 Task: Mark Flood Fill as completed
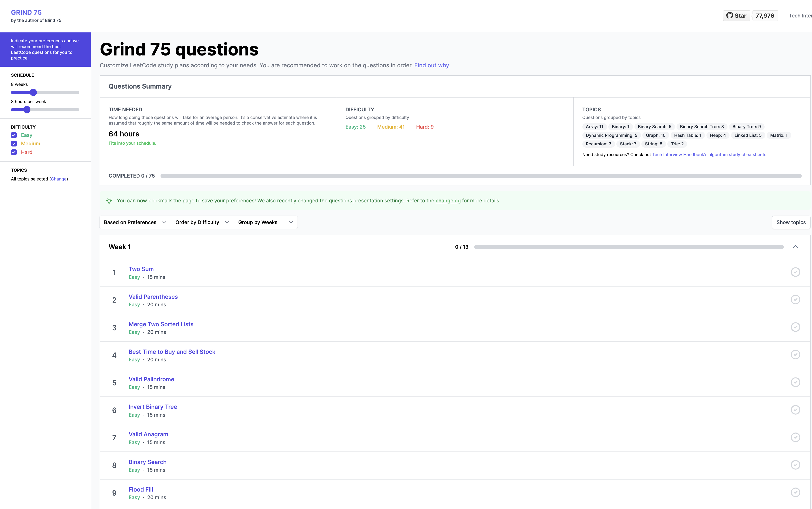[x=795, y=492]
